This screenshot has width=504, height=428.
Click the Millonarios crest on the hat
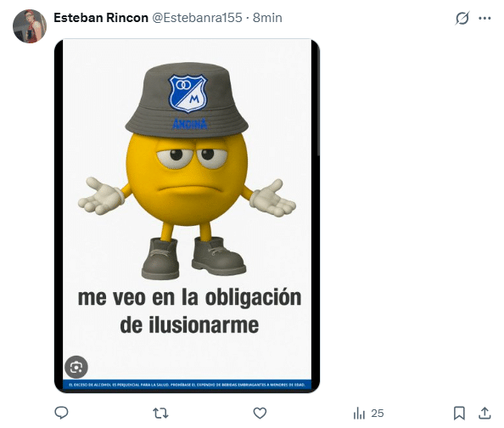pyautogui.click(x=188, y=93)
